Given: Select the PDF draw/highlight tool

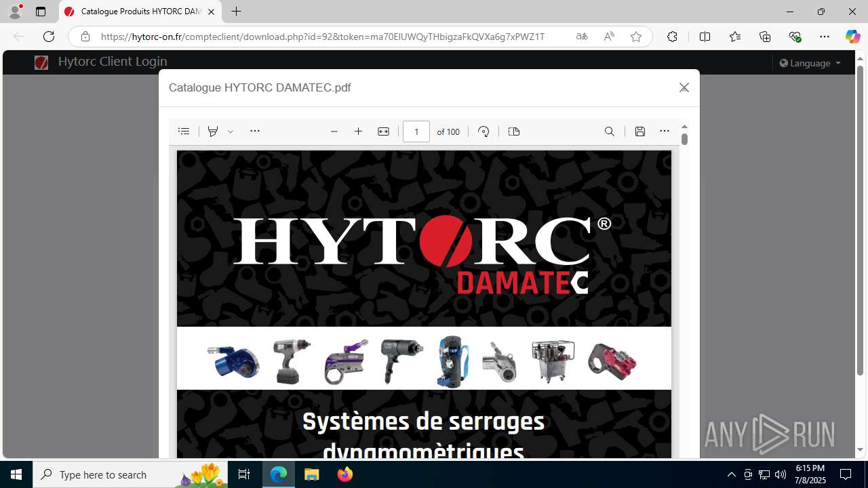Looking at the screenshot, I should [x=213, y=131].
